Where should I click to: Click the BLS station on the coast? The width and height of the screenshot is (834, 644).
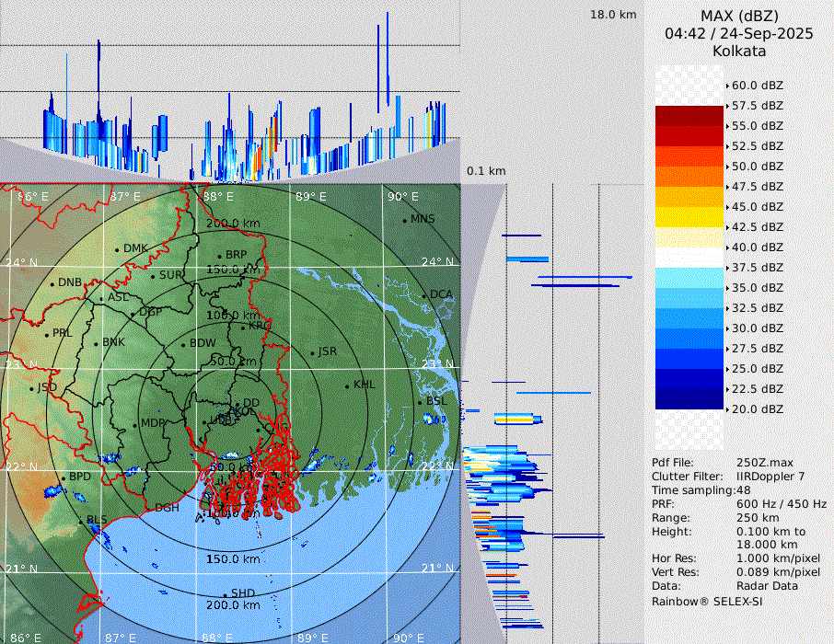(x=81, y=522)
